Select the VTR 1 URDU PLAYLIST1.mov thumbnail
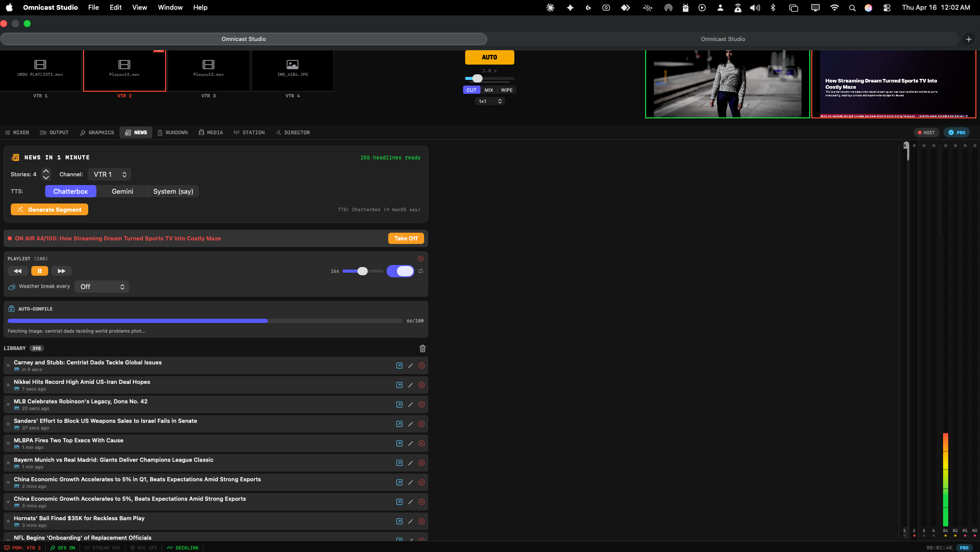Viewport: 980px width, 552px height. (40, 70)
